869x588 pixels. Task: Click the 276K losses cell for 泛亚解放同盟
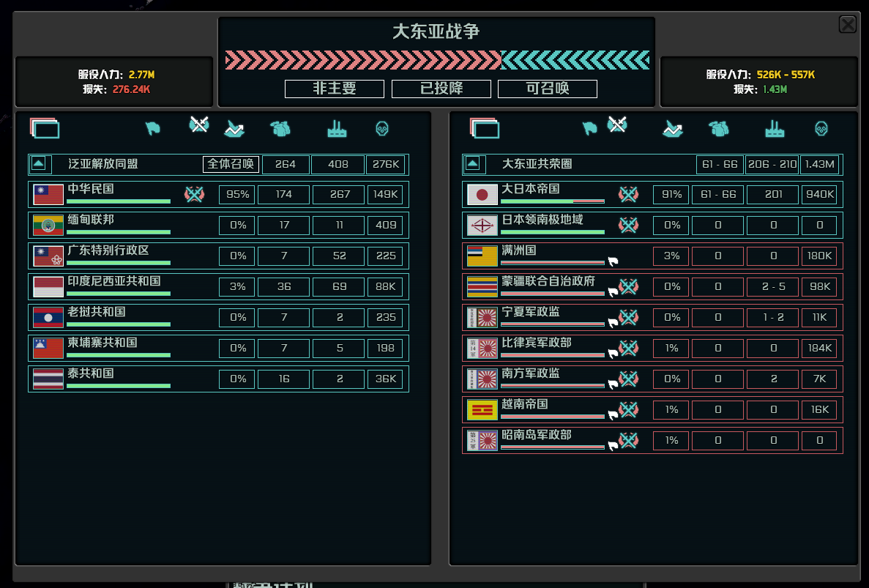(x=386, y=164)
